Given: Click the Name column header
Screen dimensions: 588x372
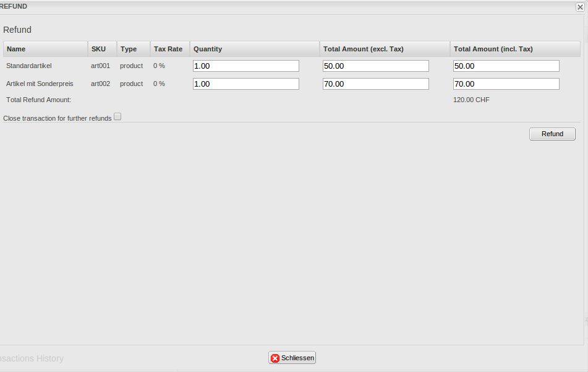Looking at the screenshot, I should (x=16, y=49).
